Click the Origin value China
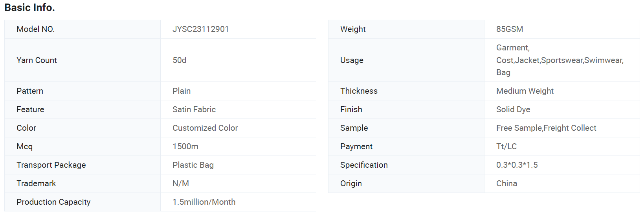 coord(506,183)
